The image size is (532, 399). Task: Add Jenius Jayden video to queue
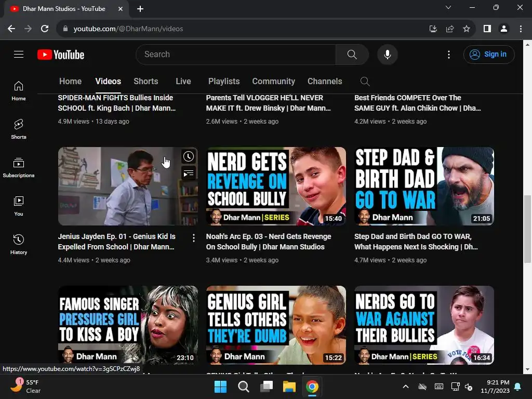[188, 174]
